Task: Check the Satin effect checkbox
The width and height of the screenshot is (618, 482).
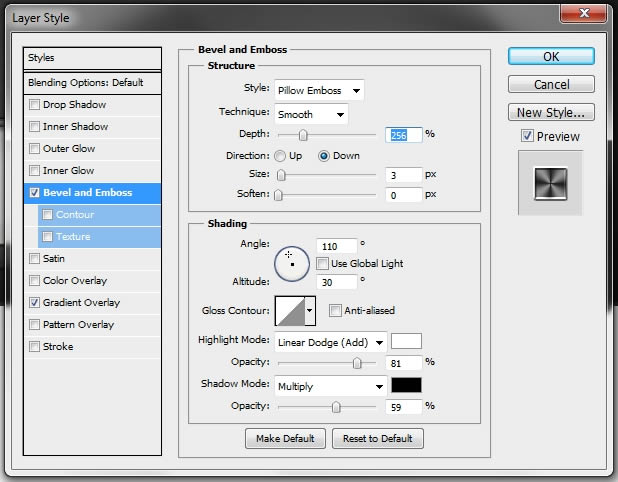Action: click(x=35, y=259)
